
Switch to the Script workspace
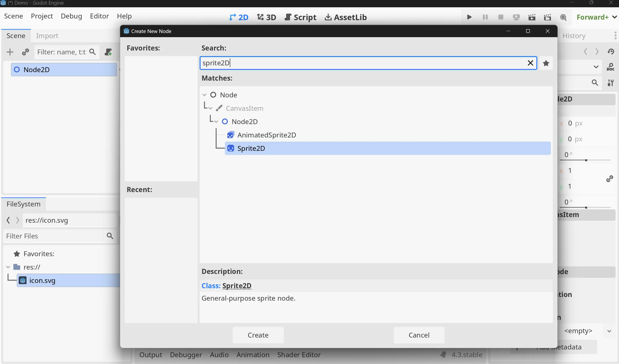[301, 17]
